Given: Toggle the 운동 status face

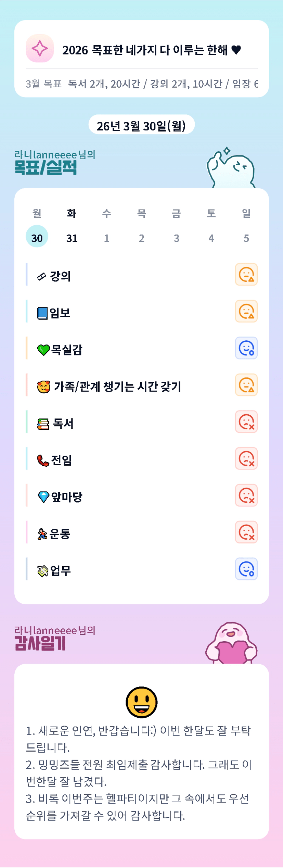Looking at the screenshot, I should pyautogui.click(x=246, y=532).
